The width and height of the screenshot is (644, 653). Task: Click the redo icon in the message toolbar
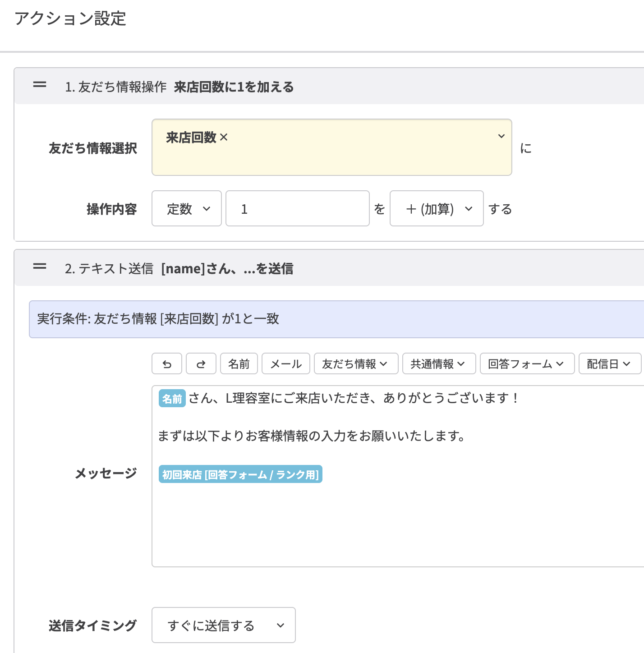click(201, 363)
